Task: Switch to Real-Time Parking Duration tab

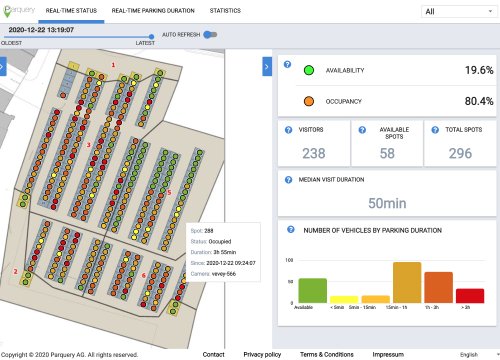Action: point(153,11)
